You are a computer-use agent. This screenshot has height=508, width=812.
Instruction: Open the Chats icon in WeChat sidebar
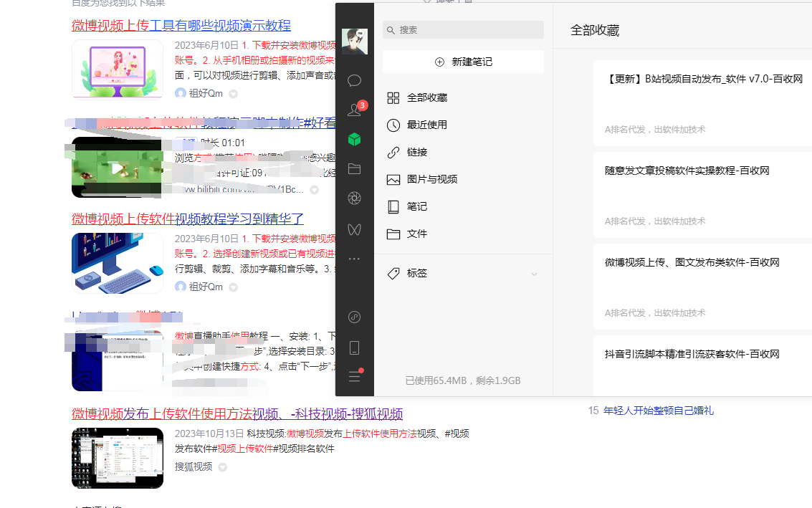click(354, 80)
